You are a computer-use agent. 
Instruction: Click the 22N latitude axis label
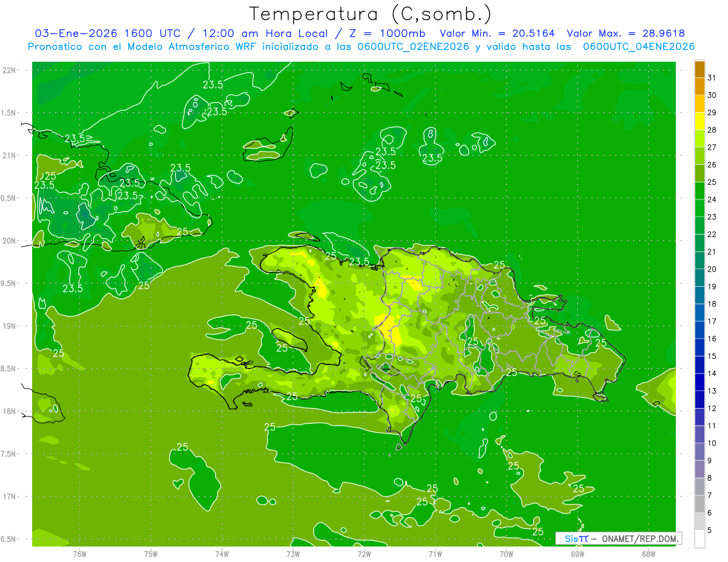click(x=10, y=70)
